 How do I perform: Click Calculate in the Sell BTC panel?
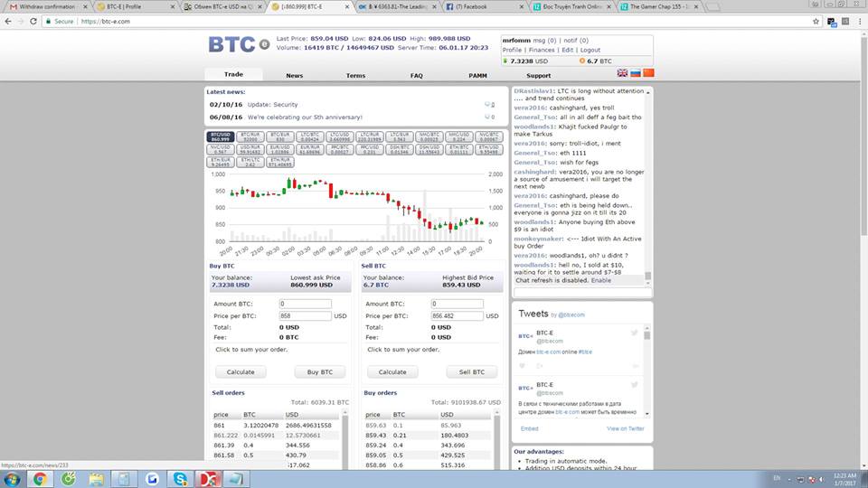click(x=392, y=371)
